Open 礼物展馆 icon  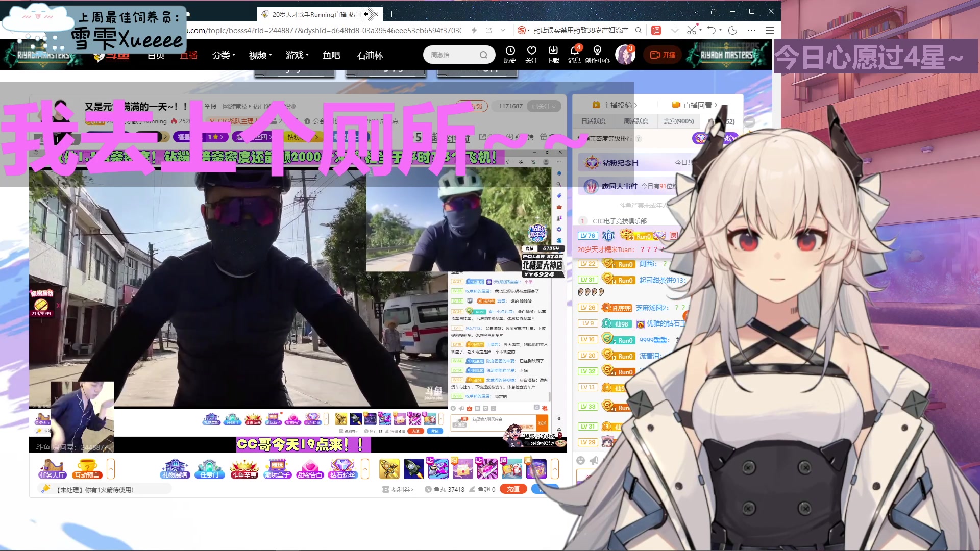point(175,469)
